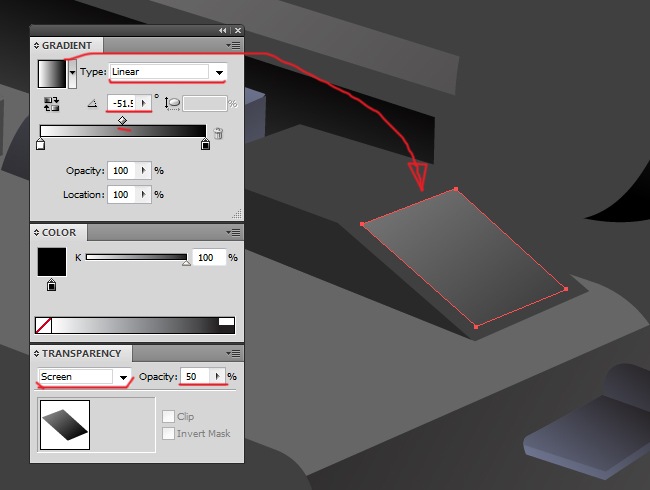Click the gradient stop icon below color swatch
This screenshot has width=650, height=490.
[51, 285]
